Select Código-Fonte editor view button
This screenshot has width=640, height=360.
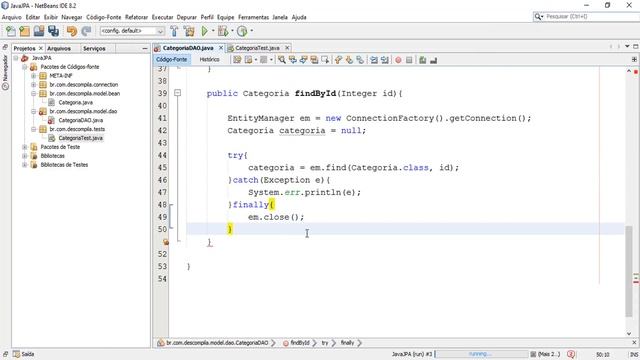click(x=171, y=60)
